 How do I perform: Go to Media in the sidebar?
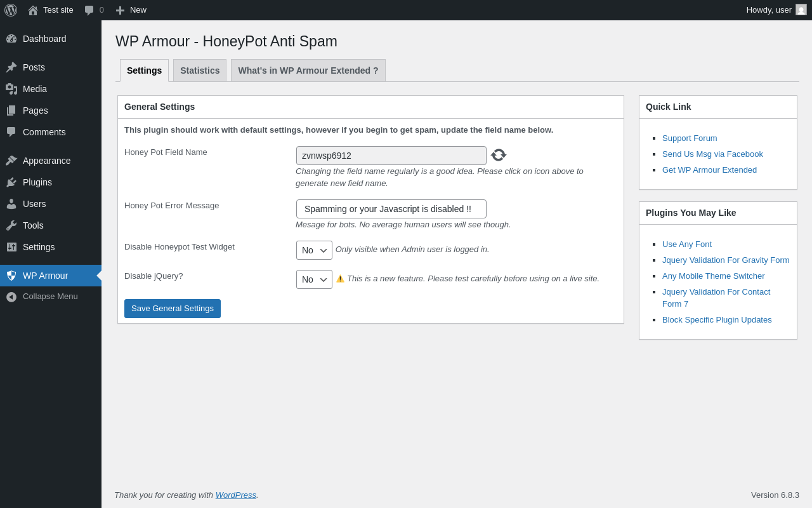(x=35, y=89)
